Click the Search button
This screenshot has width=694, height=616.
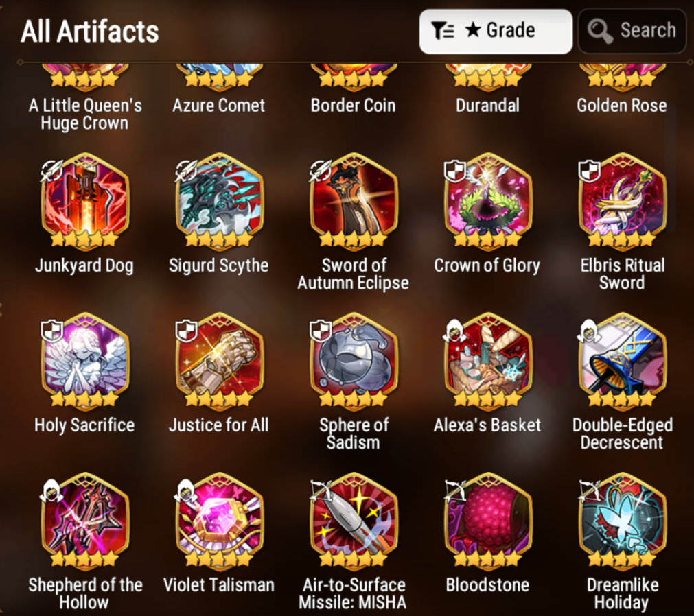[x=632, y=32]
